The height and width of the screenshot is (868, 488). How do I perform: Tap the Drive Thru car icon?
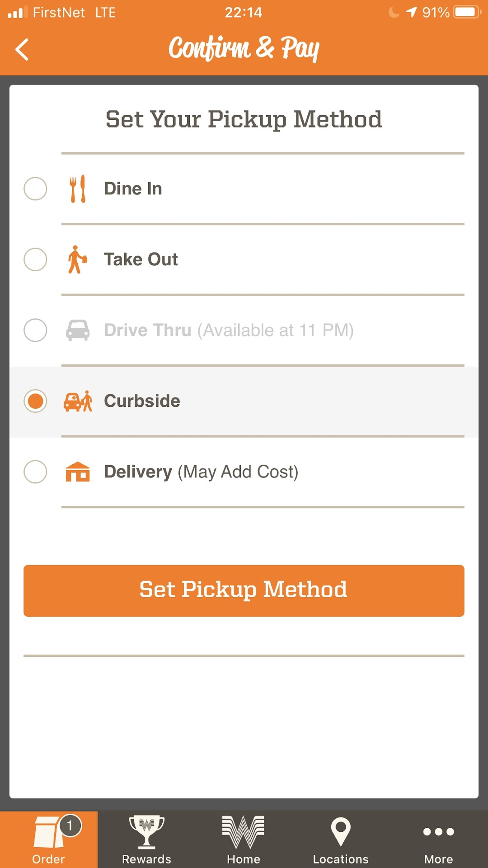pos(78,330)
